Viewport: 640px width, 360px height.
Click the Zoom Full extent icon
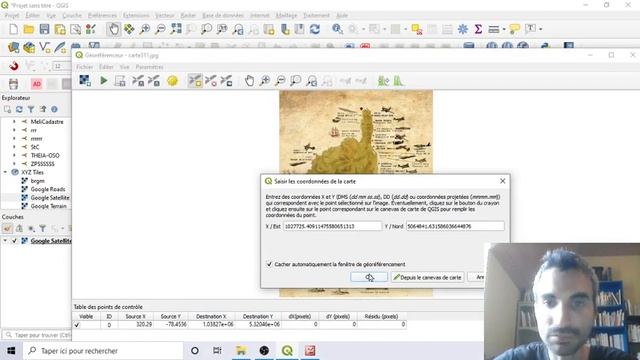click(176, 29)
